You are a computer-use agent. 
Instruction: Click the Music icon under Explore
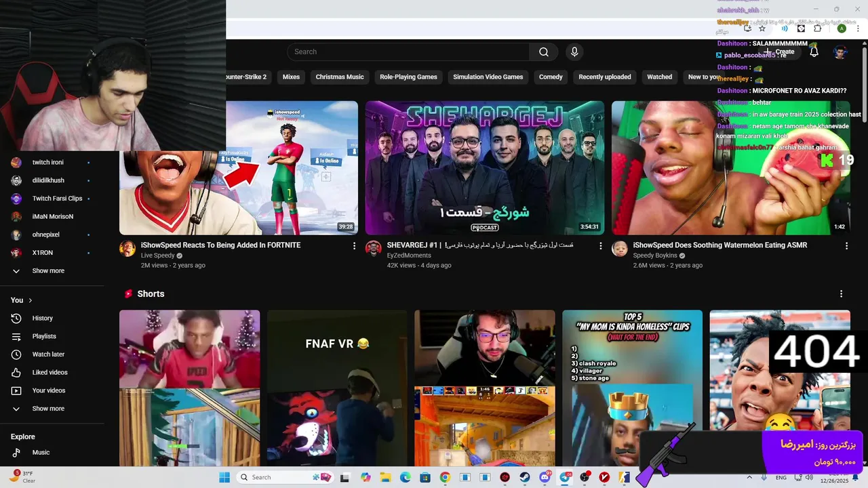[16, 453]
